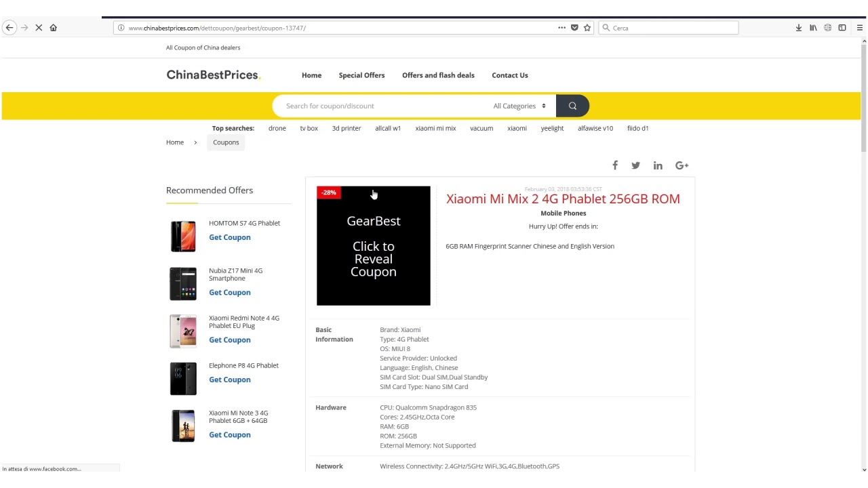Image resolution: width=868 pixels, height=488 pixels.
Task: Click "Recommended Offers" heading
Action: [210, 190]
